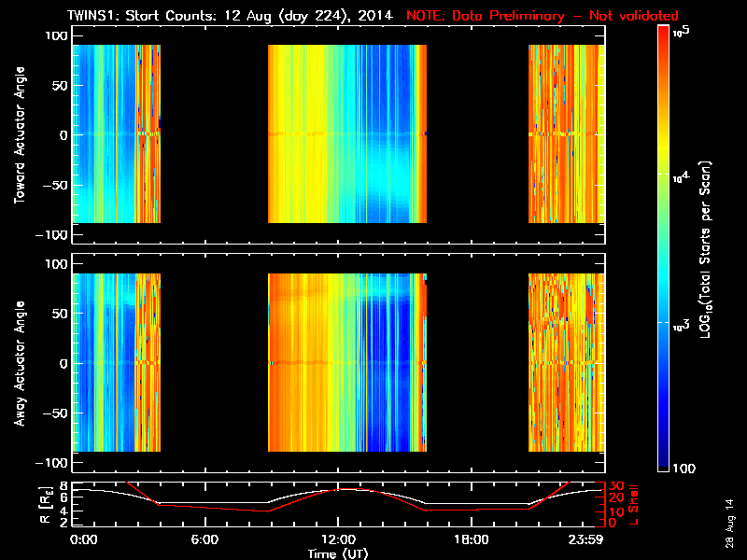Click the Toward panel data block starting at 0:00
This screenshot has height=560, width=747.
(x=117, y=133)
